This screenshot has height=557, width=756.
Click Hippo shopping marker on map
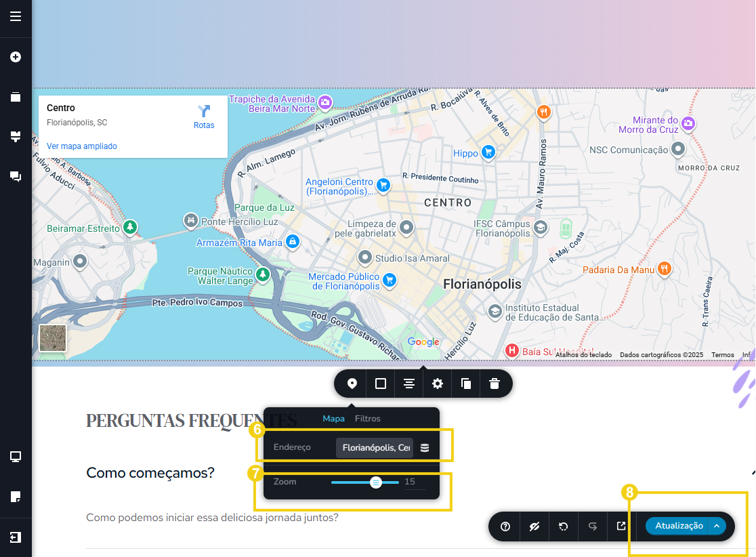[x=488, y=153]
